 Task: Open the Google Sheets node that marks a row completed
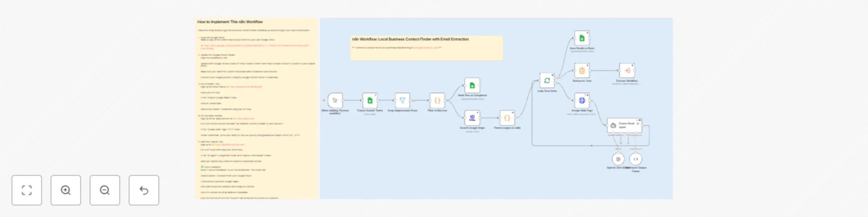[472, 85]
